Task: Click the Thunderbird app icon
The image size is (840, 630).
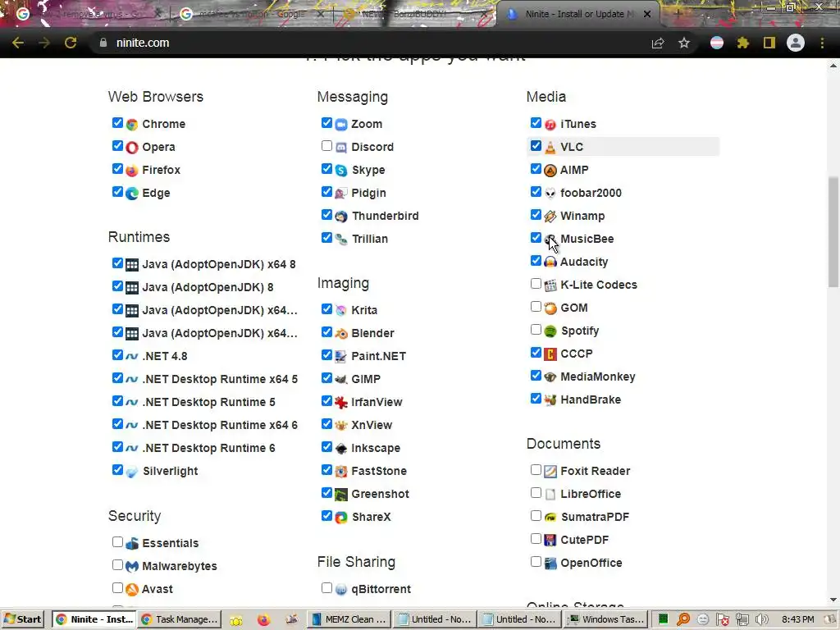Action: click(341, 217)
